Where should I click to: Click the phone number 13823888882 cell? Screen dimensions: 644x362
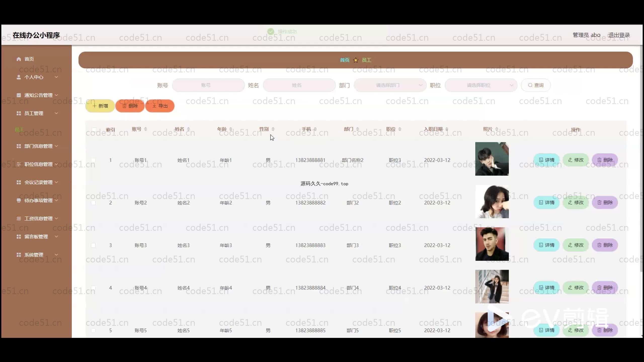[310, 203]
